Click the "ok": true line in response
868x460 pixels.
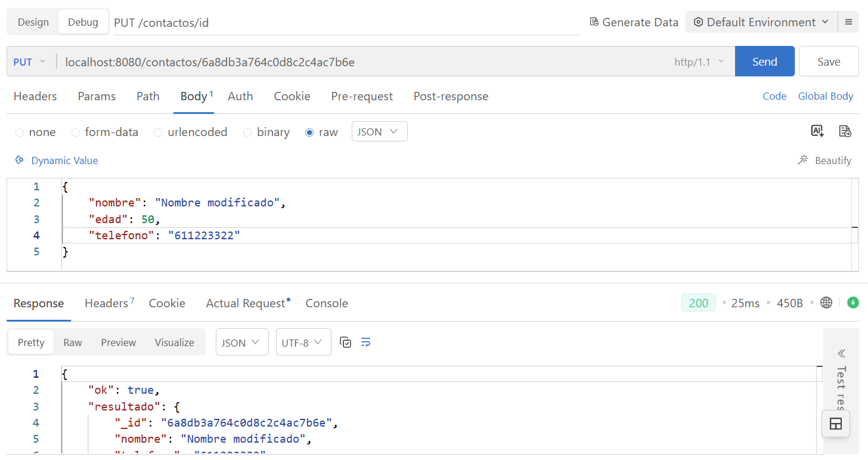click(125, 390)
